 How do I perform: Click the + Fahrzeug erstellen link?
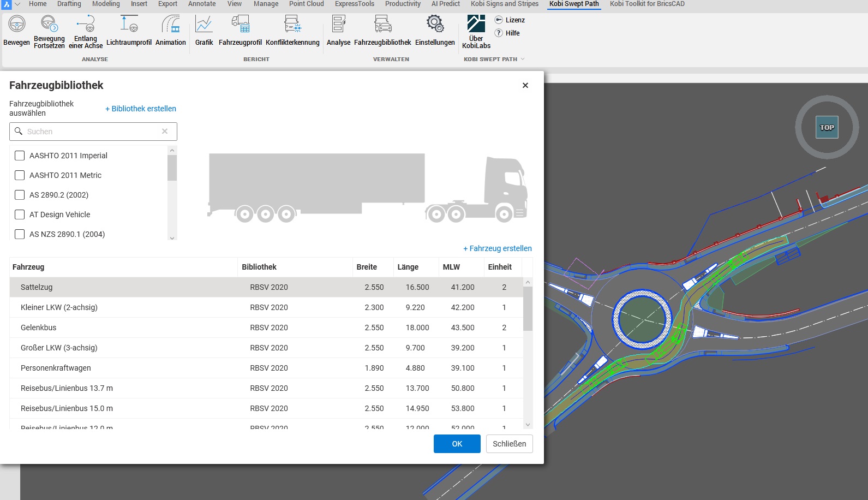pyautogui.click(x=498, y=248)
